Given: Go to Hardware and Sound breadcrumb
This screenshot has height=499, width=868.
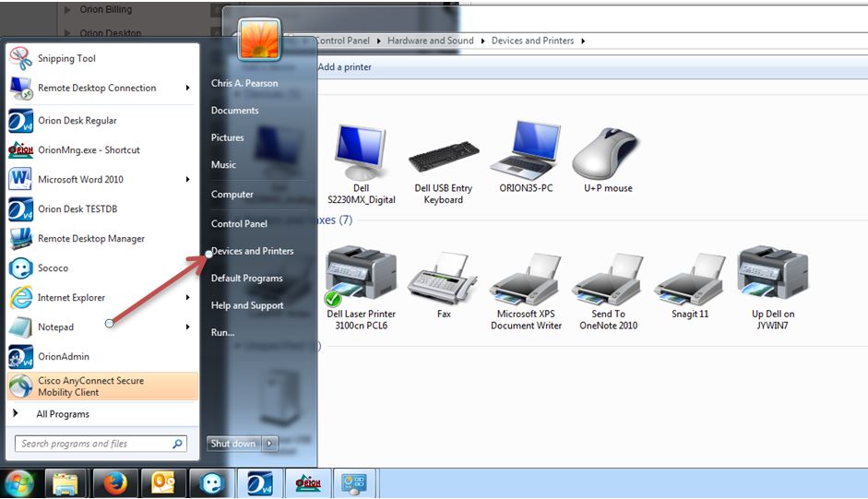Looking at the screenshot, I should [x=431, y=41].
